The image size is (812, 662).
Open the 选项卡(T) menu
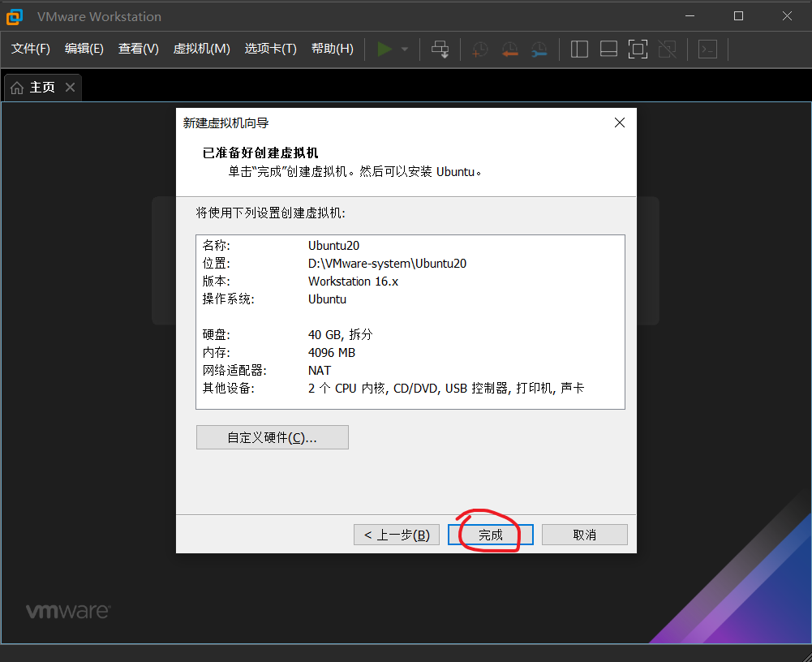(270, 49)
